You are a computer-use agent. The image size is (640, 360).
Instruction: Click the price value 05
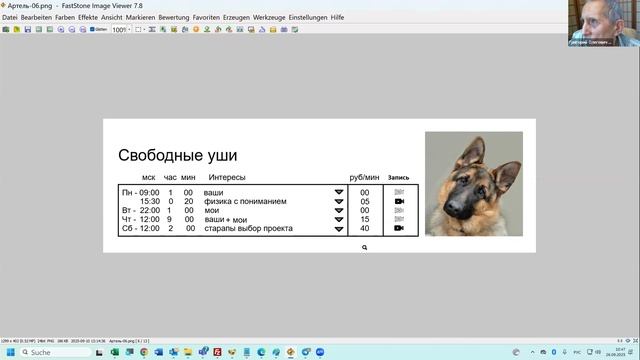pyautogui.click(x=365, y=201)
